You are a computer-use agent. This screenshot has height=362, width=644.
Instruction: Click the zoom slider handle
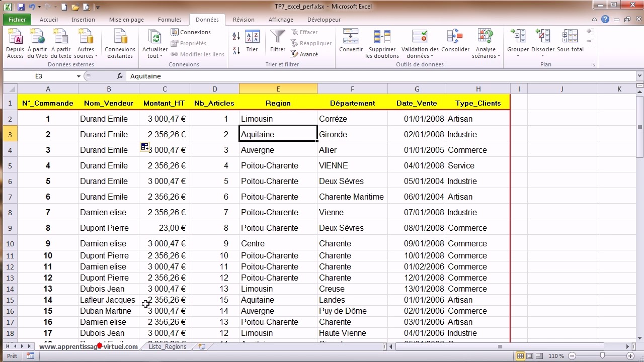pyautogui.click(x=602, y=356)
